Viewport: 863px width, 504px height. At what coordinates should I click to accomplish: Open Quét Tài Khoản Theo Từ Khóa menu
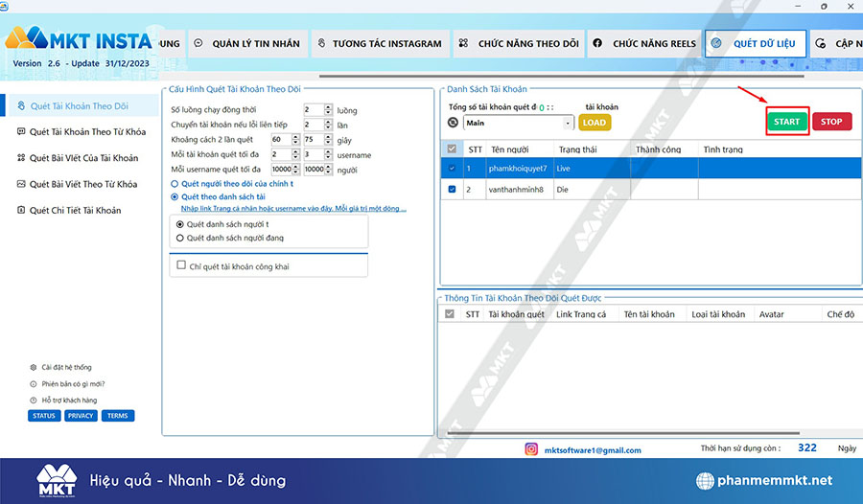87,131
